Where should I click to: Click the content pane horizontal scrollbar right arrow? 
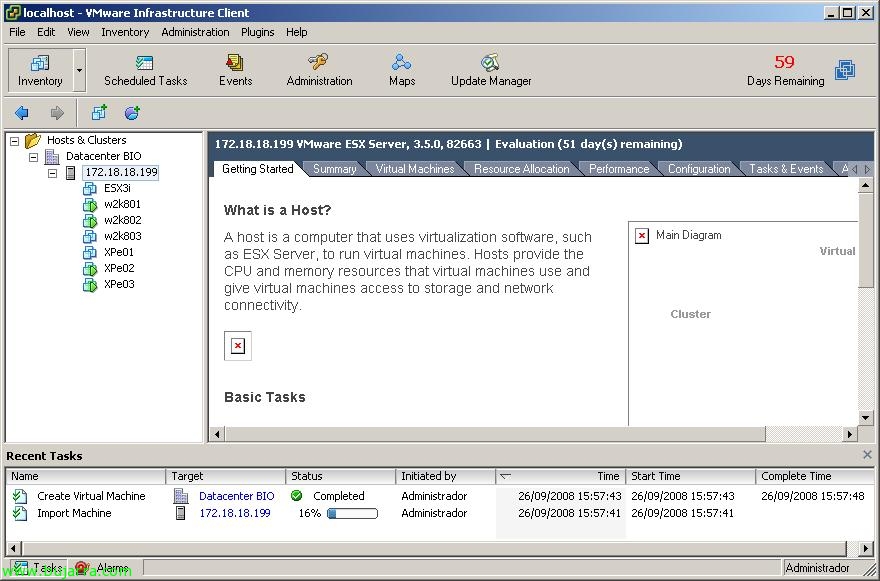[x=850, y=434]
